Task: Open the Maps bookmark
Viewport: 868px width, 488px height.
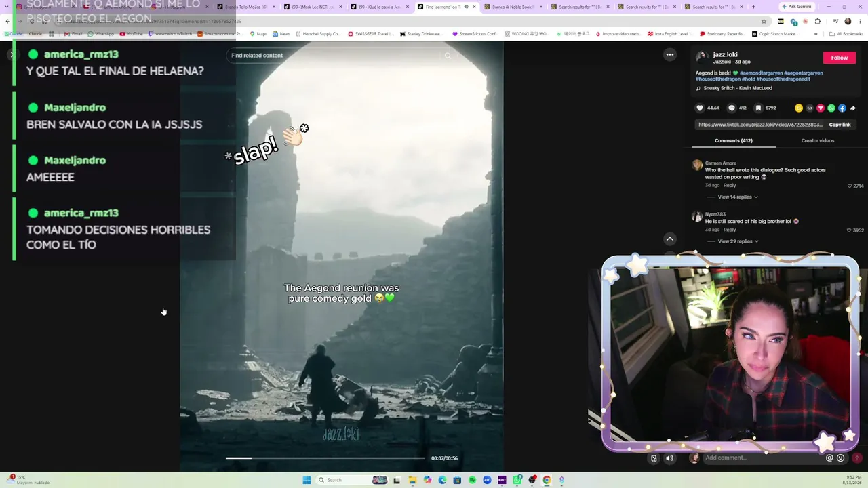Action: 258,34
